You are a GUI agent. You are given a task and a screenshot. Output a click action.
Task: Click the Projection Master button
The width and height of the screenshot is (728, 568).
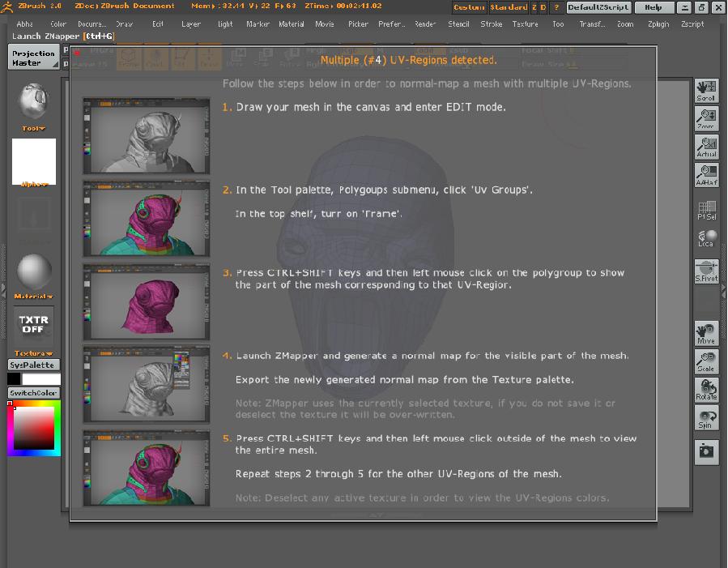pyautogui.click(x=33, y=58)
